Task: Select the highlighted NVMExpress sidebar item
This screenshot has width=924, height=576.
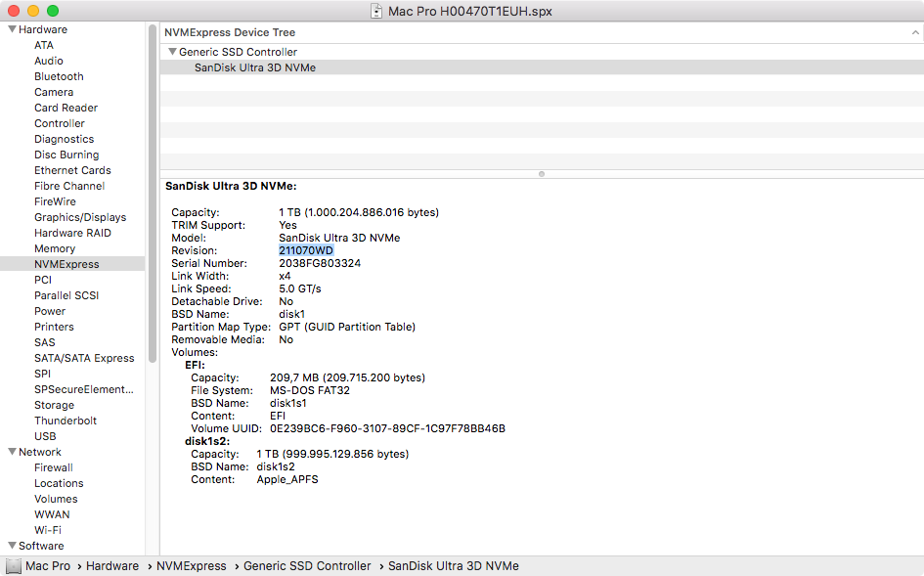Action: [72, 264]
